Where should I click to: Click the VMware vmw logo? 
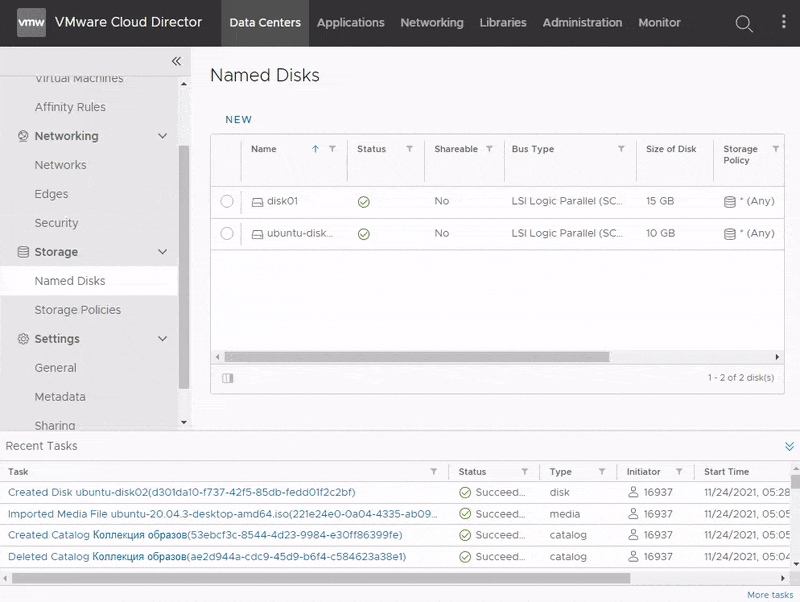click(31, 22)
